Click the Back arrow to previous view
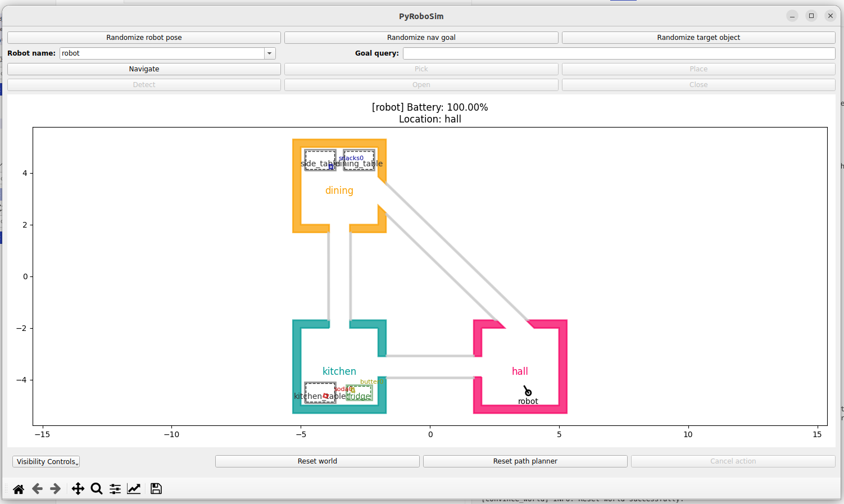Viewport: 844px width, 504px height. click(37, 489)
